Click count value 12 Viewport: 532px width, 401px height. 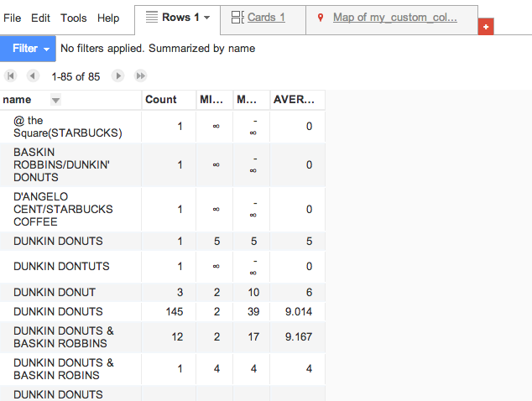(177, 337)
